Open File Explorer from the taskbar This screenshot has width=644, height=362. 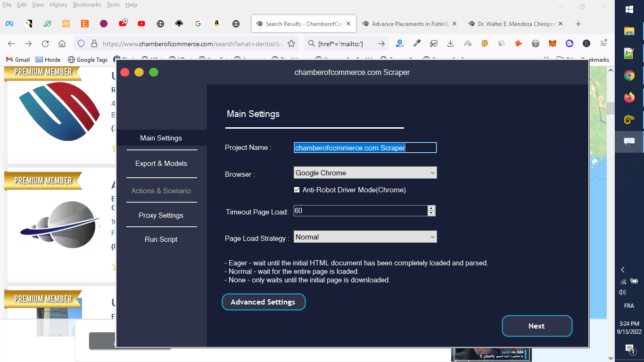629,31
